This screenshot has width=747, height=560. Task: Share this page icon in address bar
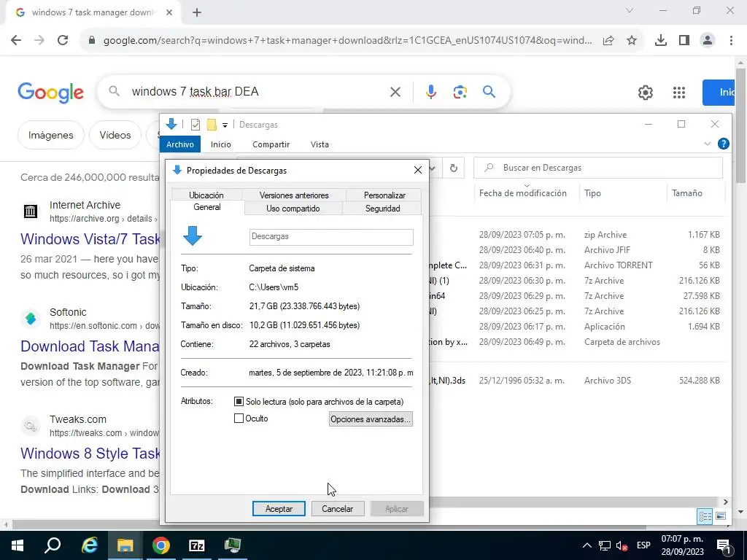click(608, 41)
